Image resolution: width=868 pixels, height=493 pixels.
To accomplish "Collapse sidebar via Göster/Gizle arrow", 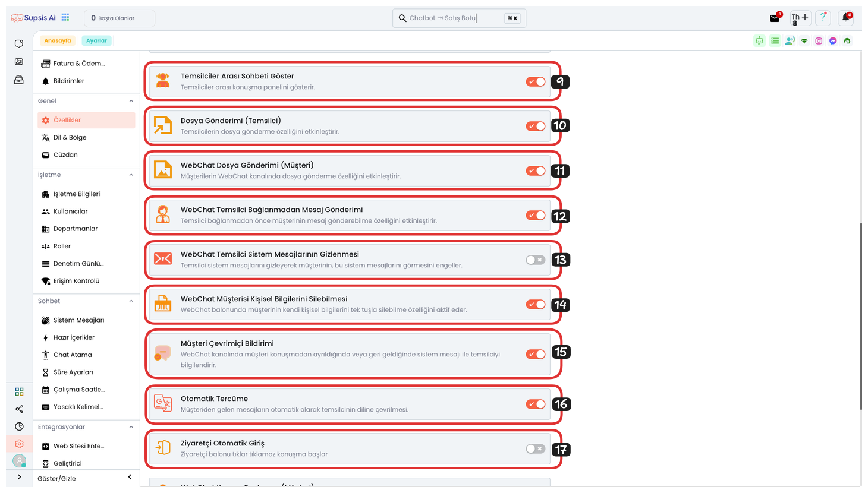I will click(130, 477).
